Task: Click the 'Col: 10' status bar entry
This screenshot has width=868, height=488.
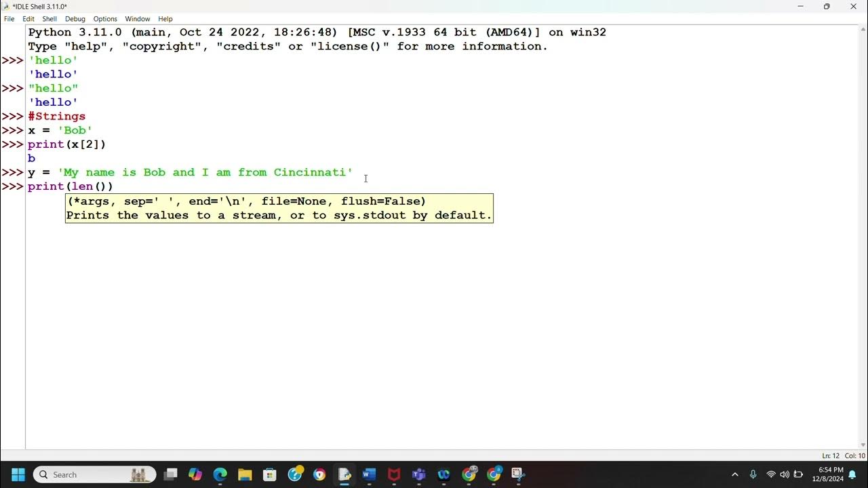Action: (854, 455)
